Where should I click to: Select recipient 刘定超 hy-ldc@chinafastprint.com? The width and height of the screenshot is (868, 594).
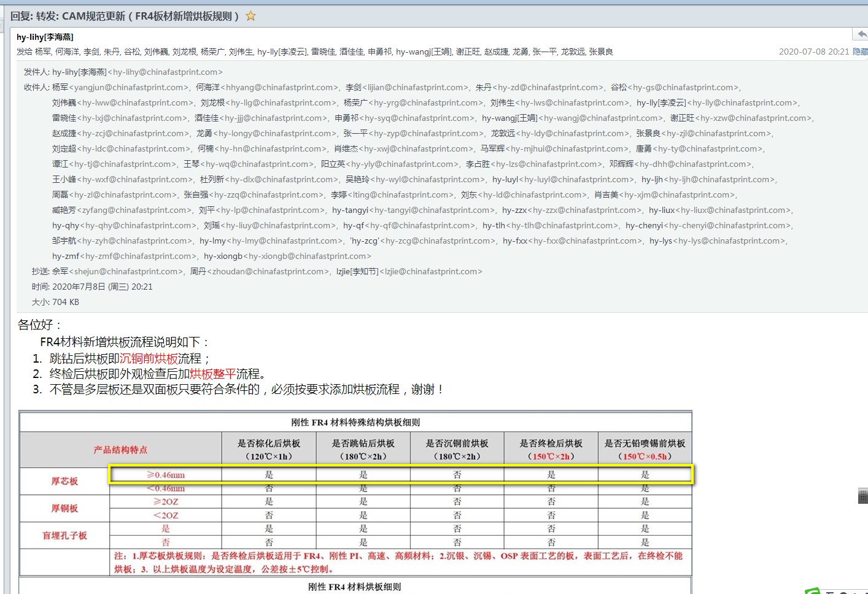tap(122, 149)
